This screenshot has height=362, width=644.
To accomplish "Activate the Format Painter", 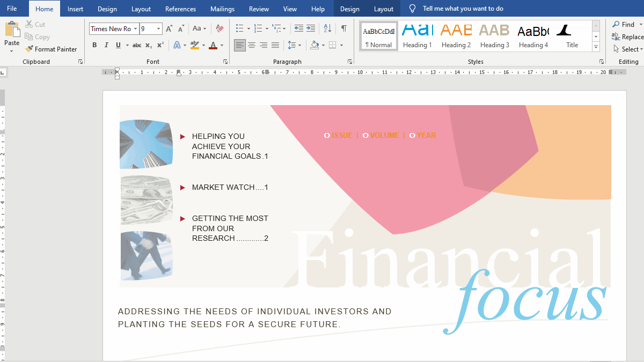I will point(51,49).
